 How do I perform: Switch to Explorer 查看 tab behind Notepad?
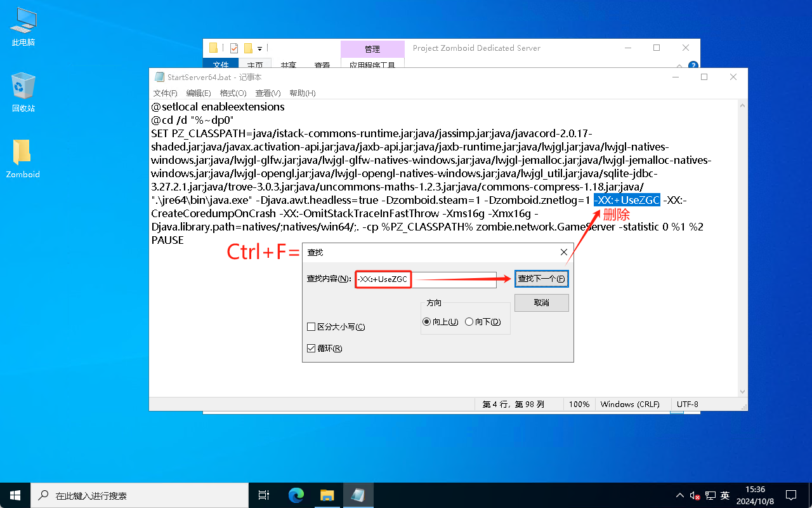(x=322, y=65)
